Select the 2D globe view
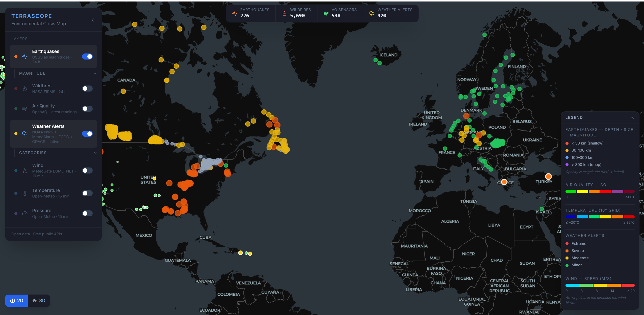Viewport: 644px width, 315px height. click(16, 300)
